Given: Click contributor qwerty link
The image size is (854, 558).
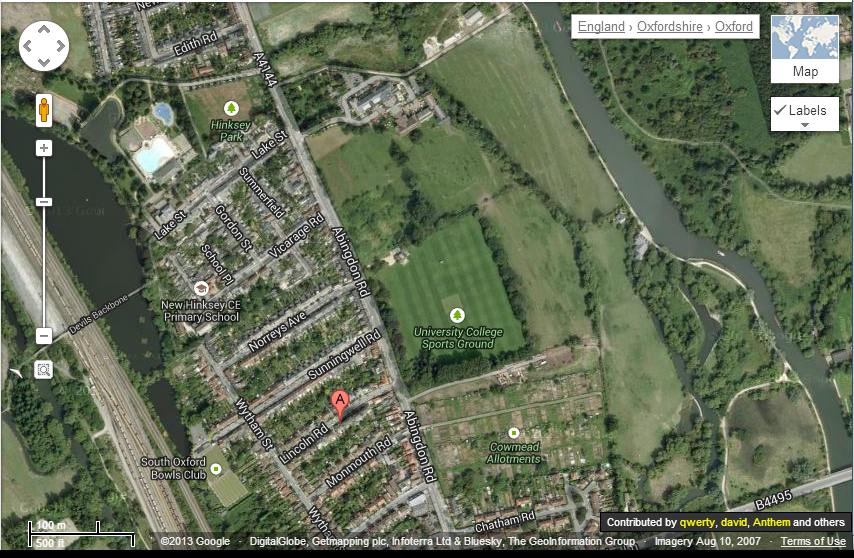Looking at the screenshot, I should tap(697, 522).
